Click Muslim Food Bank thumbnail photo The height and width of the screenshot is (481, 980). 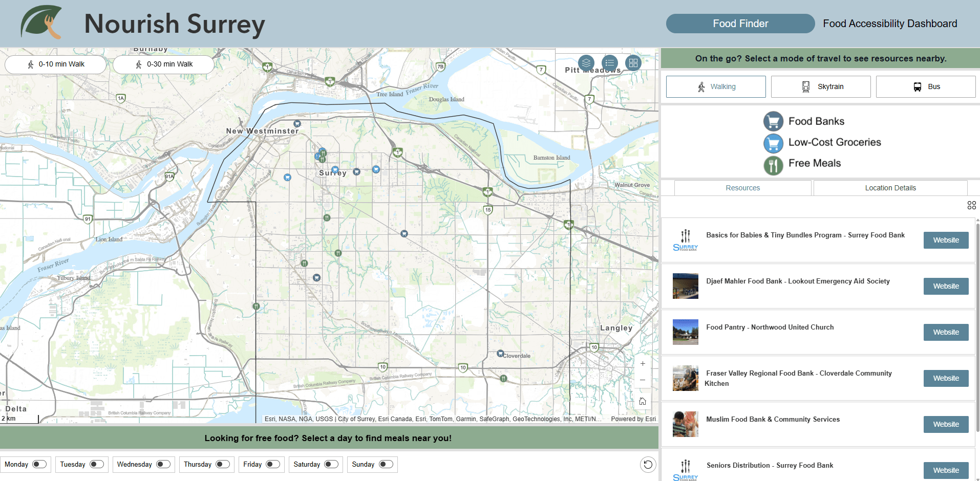tap(686, 424)
